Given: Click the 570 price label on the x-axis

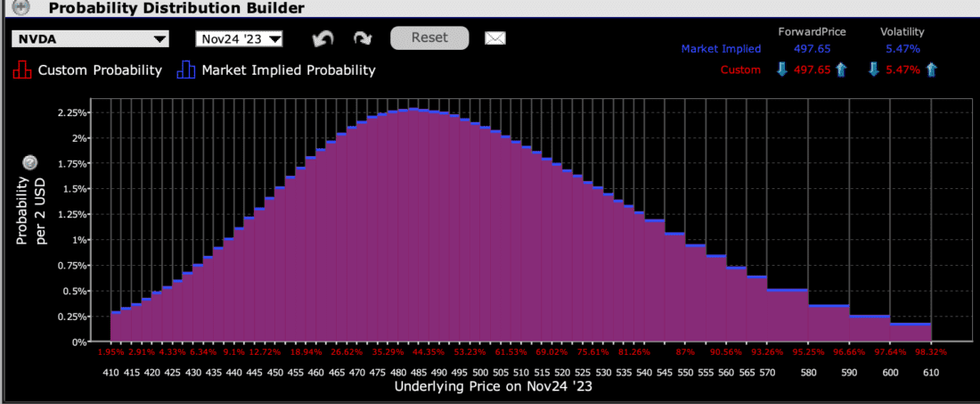Looking at the screenshot, I should point(767,372).
